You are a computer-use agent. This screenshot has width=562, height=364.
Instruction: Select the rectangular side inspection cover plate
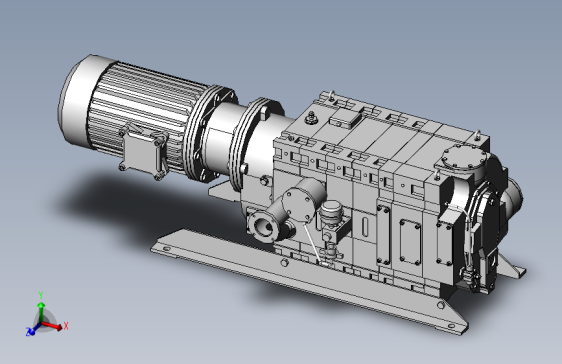click(410, 242)
